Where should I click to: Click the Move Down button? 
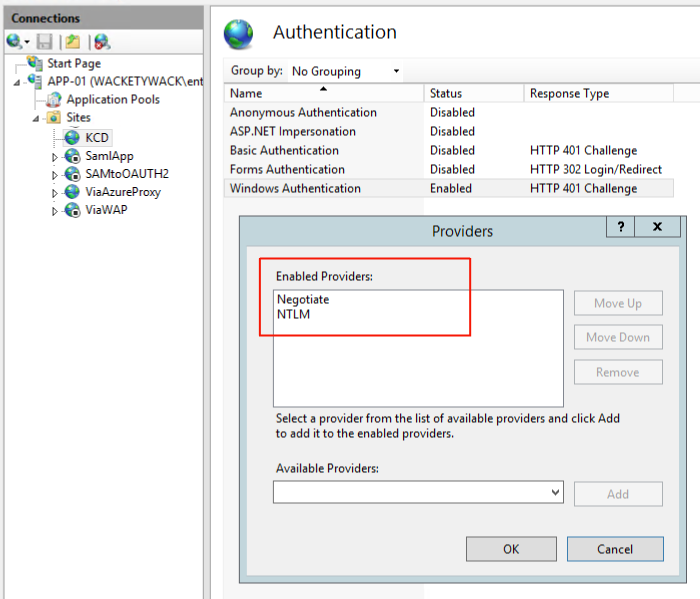click(x=618, y=337)
